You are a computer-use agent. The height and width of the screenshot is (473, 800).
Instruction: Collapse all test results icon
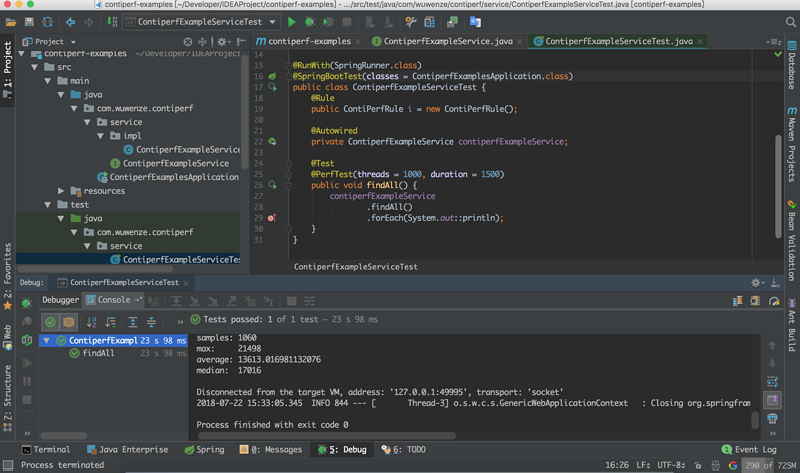(x=152, y=322)
